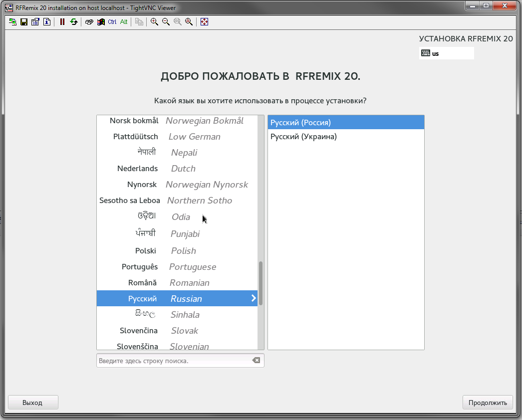This screenshot has width=522, height=420.
Task: Toggle the full-screen viewing mode
Action: 204,21
